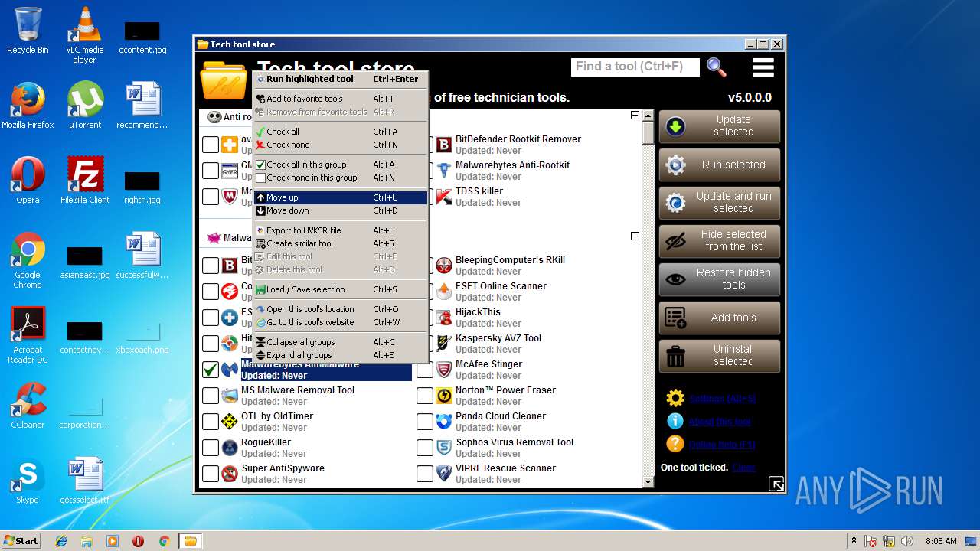Image resolution: width=980 pixels, height=551 pixels.
Task: Click the Restore hidden tools button
Action: [719, 279]
